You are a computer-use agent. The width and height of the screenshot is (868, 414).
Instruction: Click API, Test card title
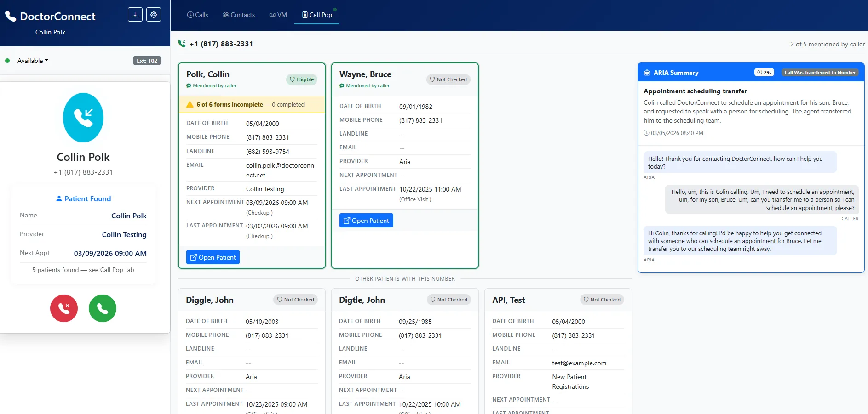coord(508,300)
